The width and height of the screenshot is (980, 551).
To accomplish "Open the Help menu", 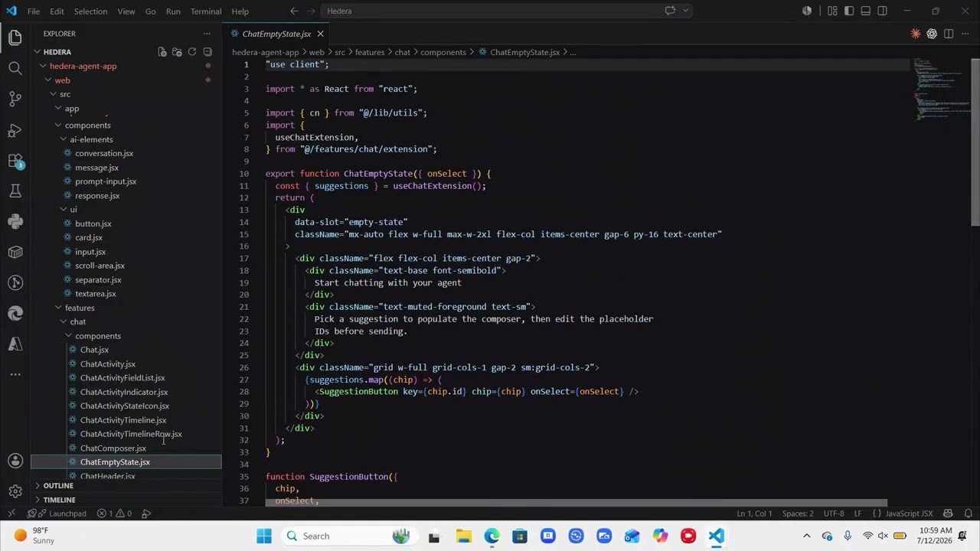I will pos(240,11).
